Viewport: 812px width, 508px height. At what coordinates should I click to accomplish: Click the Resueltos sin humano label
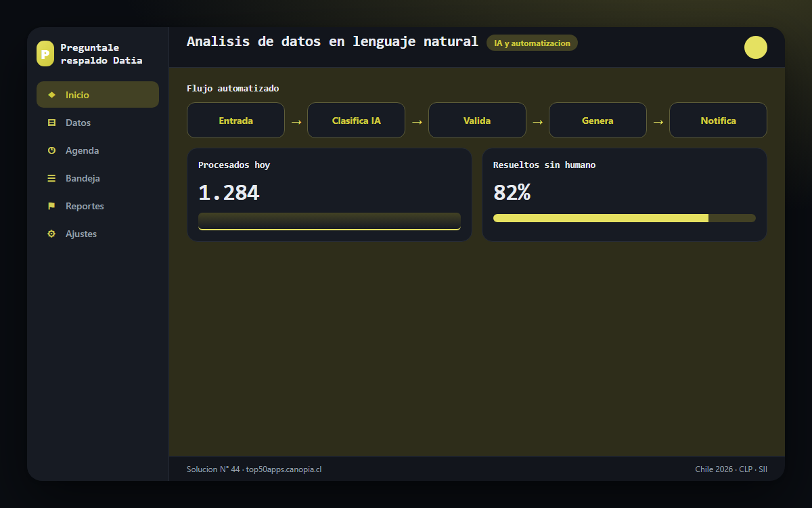pos(544,165)
